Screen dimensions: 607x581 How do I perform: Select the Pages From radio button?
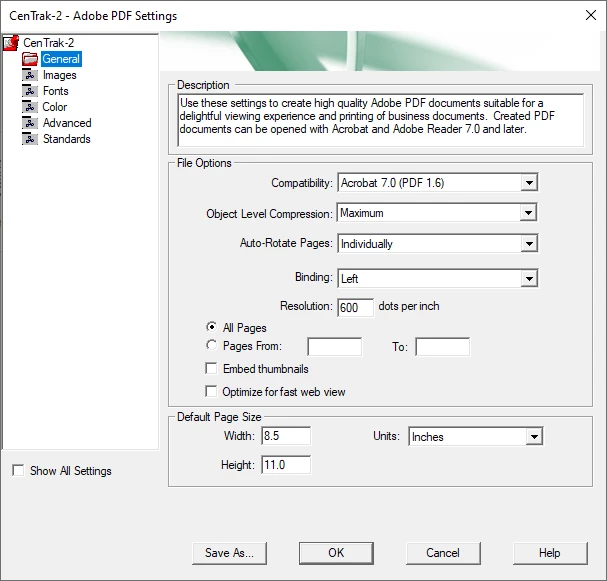click(x=211, y=344)
